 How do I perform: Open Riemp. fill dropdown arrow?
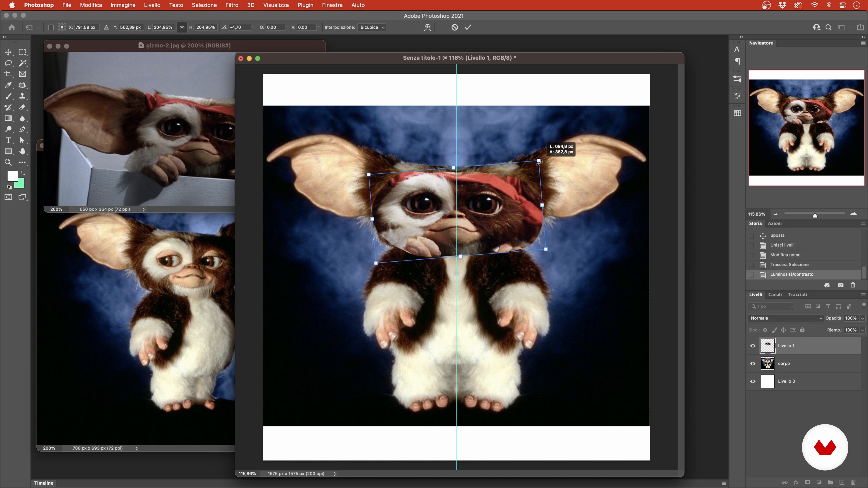(x=862, y=330)
